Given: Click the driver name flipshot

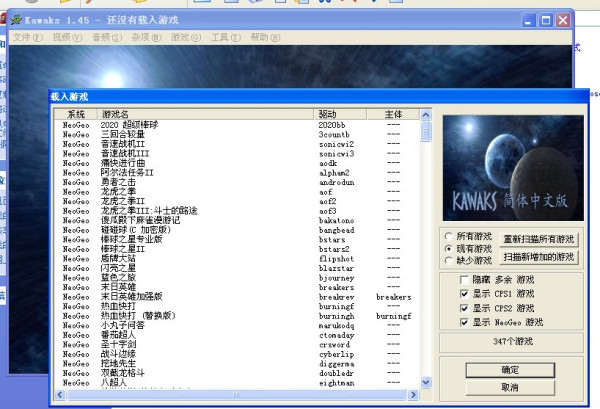Looking at the screenshot, I should click(x=336, y=259).
